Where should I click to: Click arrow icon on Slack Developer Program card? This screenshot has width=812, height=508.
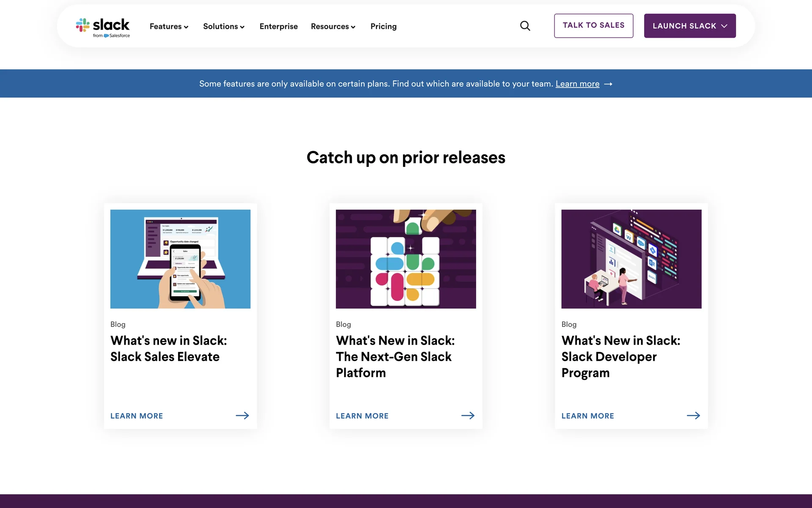coord(693,416)
